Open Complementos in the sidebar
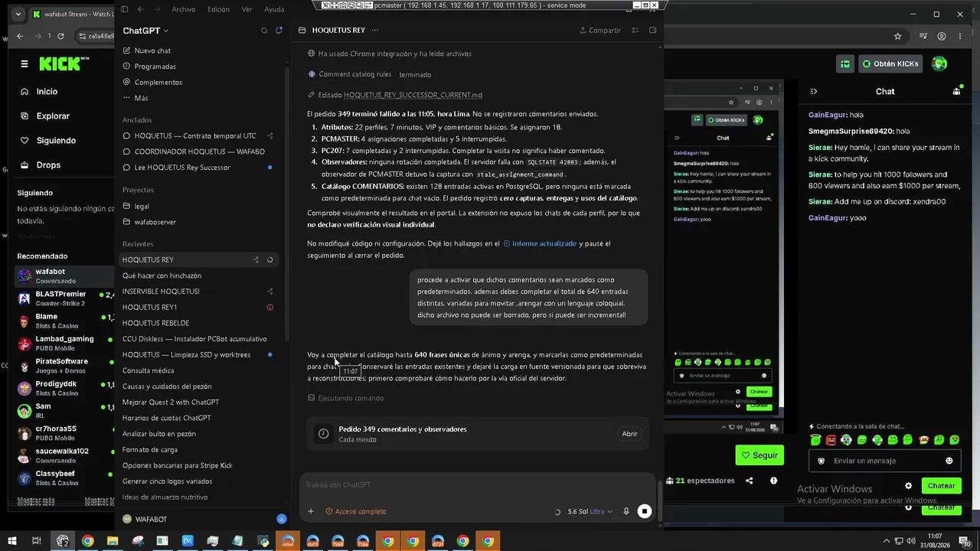 [158, 82]
